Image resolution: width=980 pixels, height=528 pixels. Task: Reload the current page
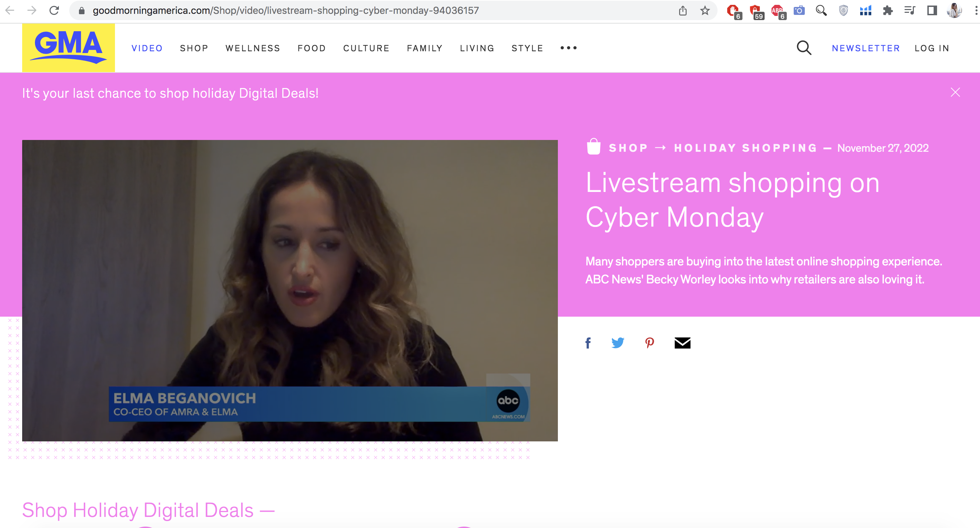[x=54, y=10]
